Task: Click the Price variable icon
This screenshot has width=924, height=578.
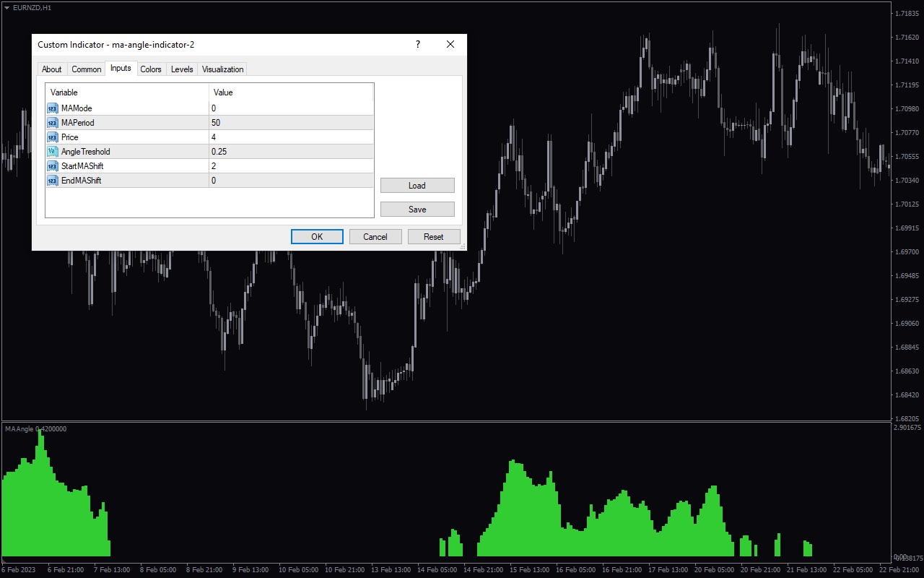Action: pos(53,137)
